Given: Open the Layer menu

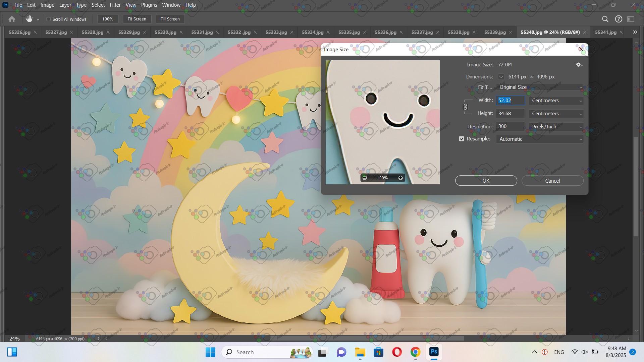Looking at the screenshot, I should [x=65, y=5].
